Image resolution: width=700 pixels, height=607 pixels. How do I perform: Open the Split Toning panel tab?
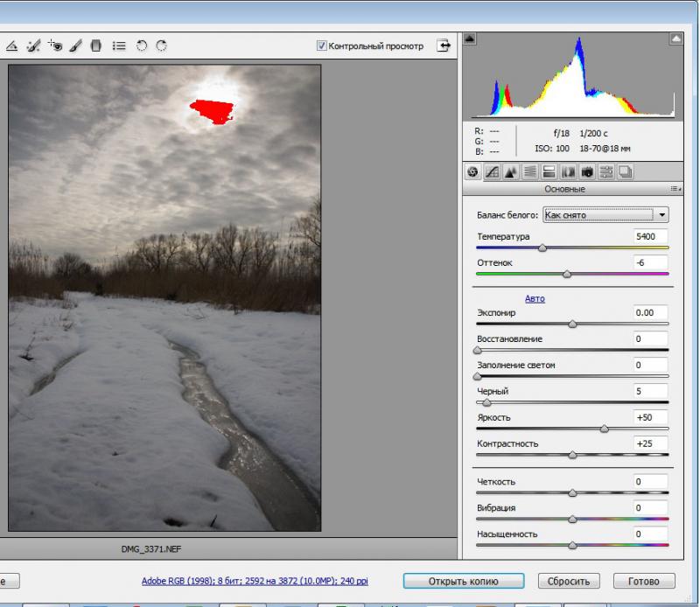tap(549, 171)
